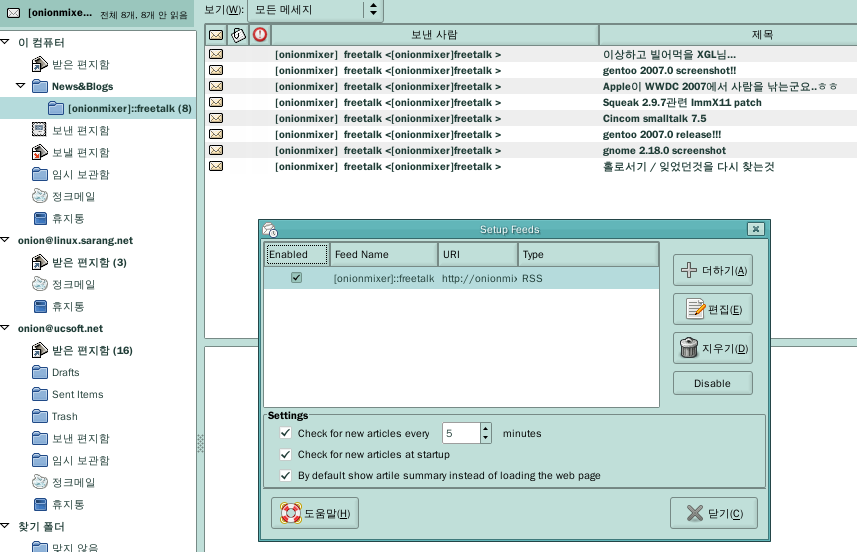Open the 보낼 편지함 outbox folder icon
The height and width of the screenshot is (552, 857).
pyautogui.click(x=40, y=152)
